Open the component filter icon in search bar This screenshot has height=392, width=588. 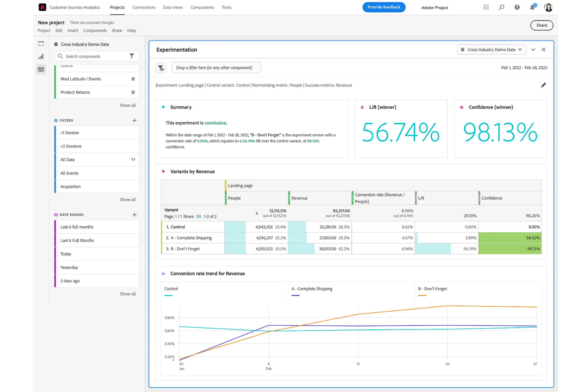132,56
